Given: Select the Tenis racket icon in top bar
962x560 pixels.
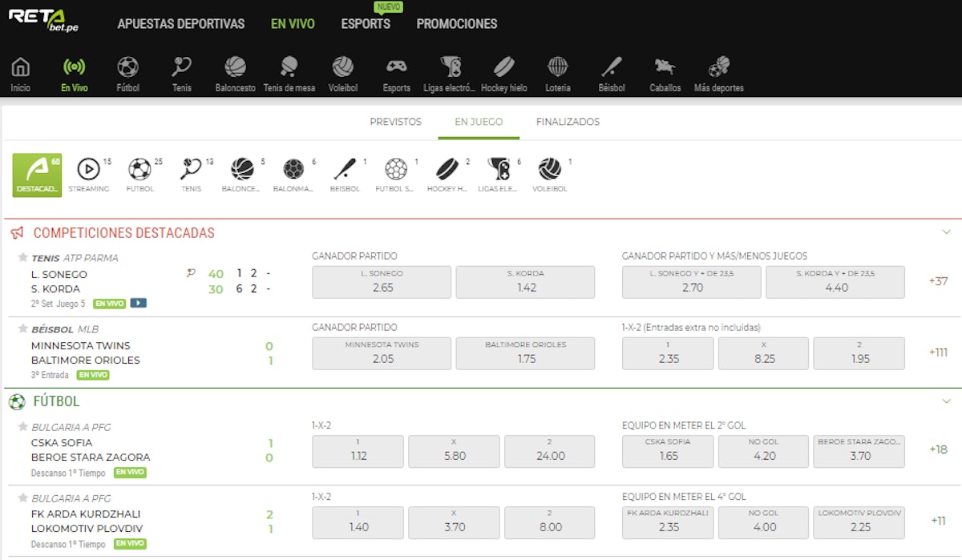Looking at the screenshot, I should [x=182, y=74].
